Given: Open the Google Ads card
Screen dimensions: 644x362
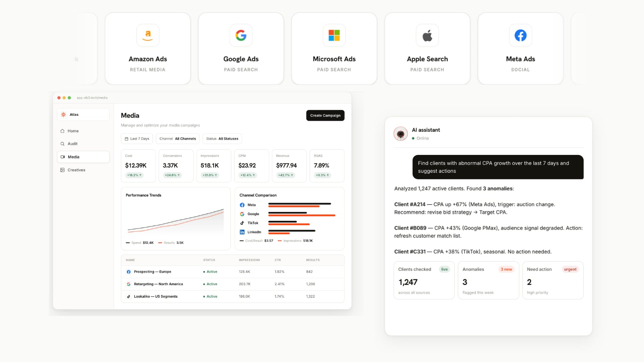Looking at the screenshot, I should coord(241,49).
